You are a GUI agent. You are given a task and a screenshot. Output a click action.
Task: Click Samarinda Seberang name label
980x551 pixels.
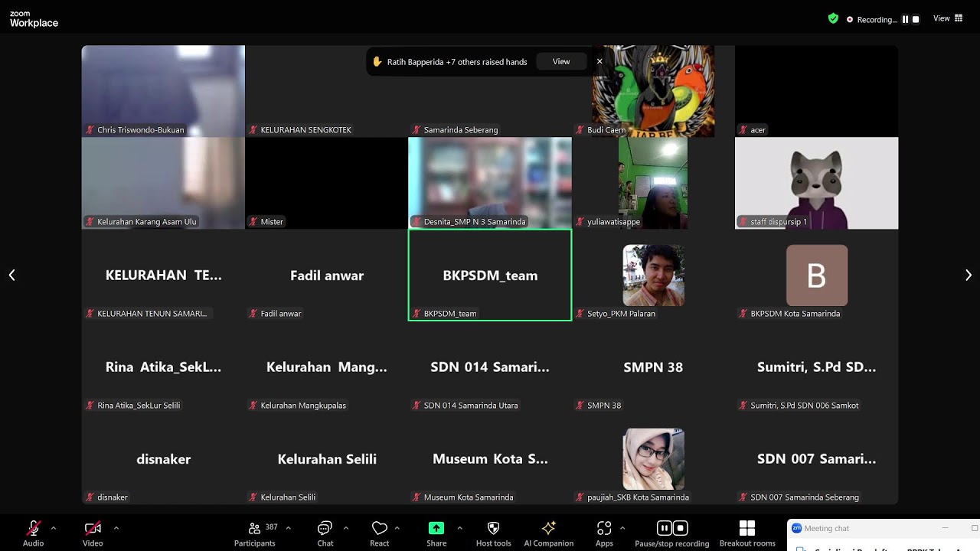tap(461, 130)
